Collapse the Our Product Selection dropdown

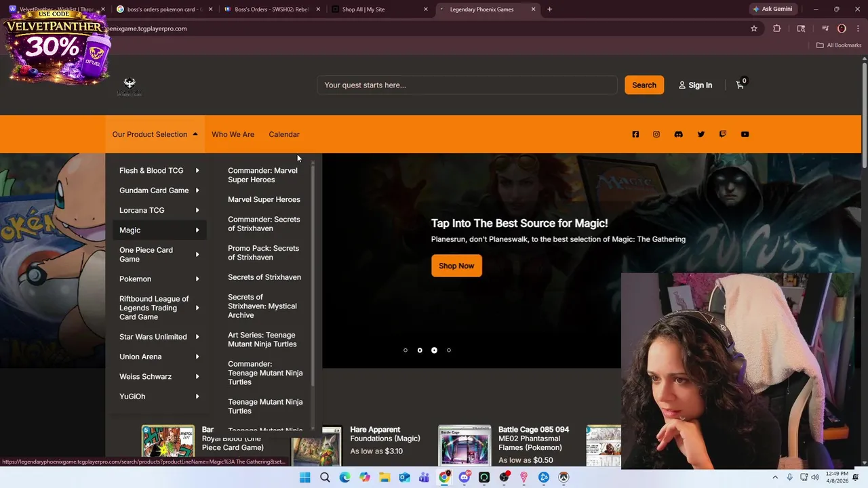pos(155,134)
